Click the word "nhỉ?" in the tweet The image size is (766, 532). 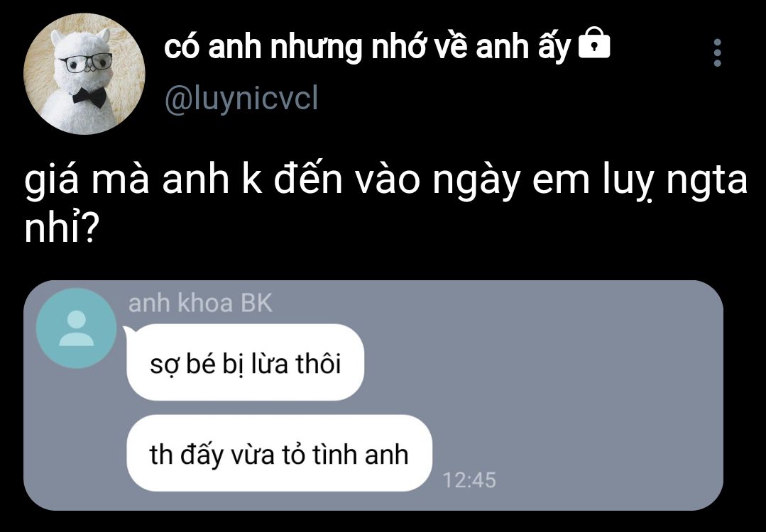tap(62, 228)
